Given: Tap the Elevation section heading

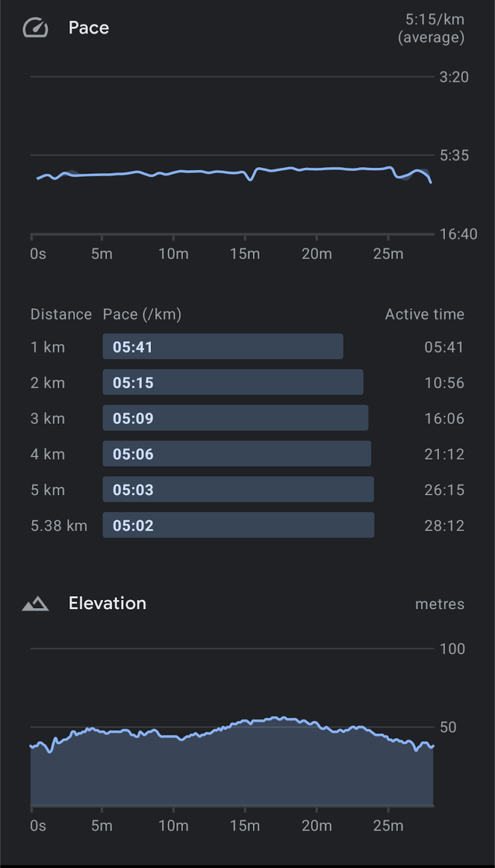Looking at the screenshot, I should 107,603.
